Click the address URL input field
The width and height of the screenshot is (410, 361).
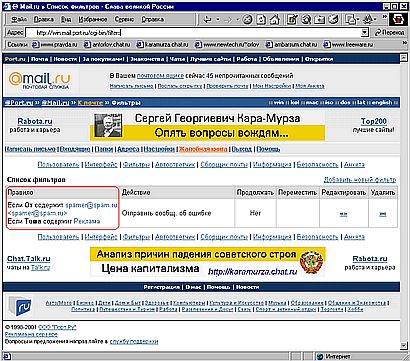coord(193,33)
